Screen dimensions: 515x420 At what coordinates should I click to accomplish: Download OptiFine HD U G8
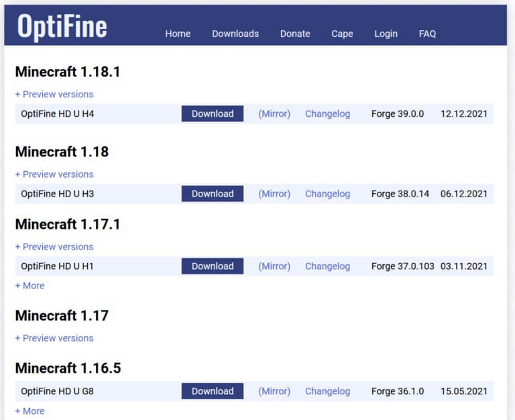(213, 391)
